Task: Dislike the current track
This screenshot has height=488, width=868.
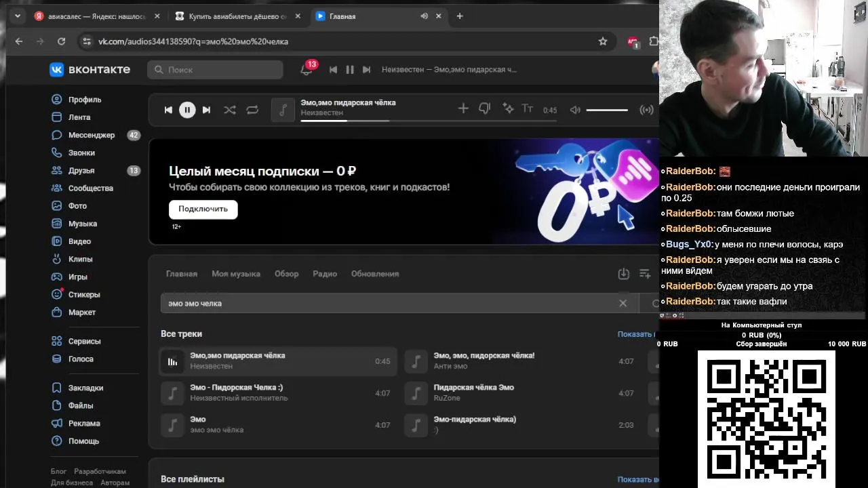Action: (x=484, y=108)
